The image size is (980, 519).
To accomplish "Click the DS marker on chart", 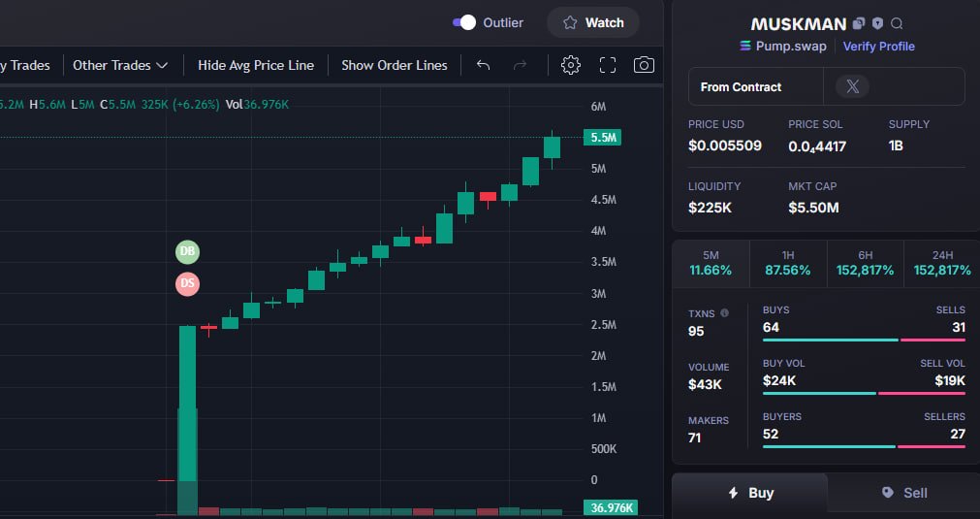I will pos(187,284).
